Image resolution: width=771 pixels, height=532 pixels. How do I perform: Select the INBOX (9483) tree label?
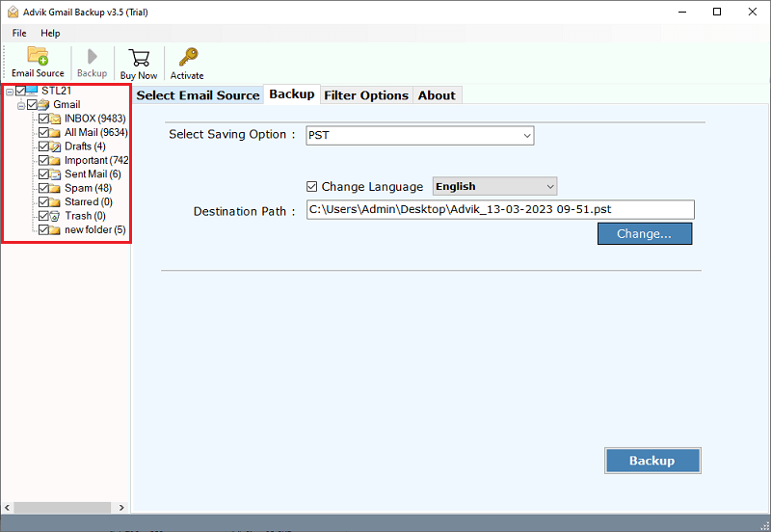[x=94, y=119]
